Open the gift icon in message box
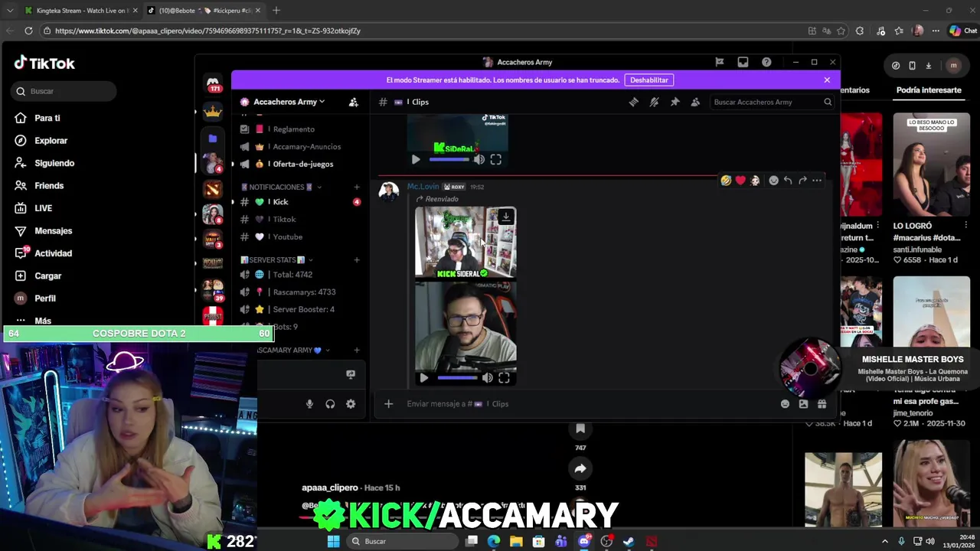 [x=822, y=404]
